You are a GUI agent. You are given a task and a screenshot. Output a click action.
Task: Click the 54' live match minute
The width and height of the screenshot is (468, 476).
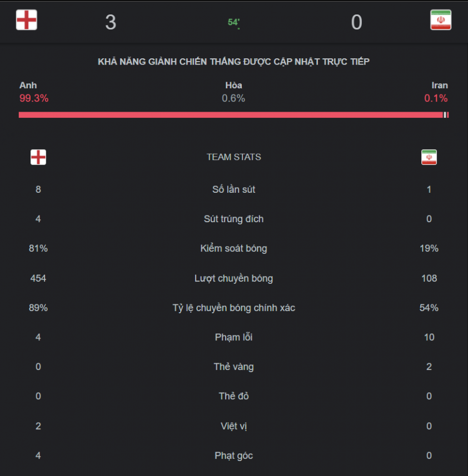[x=233, y=22]
